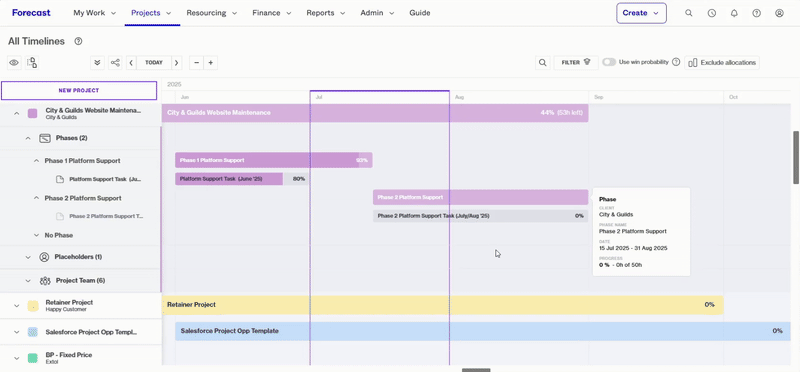Click the expand all double-chevron icon

pos(97,63)
